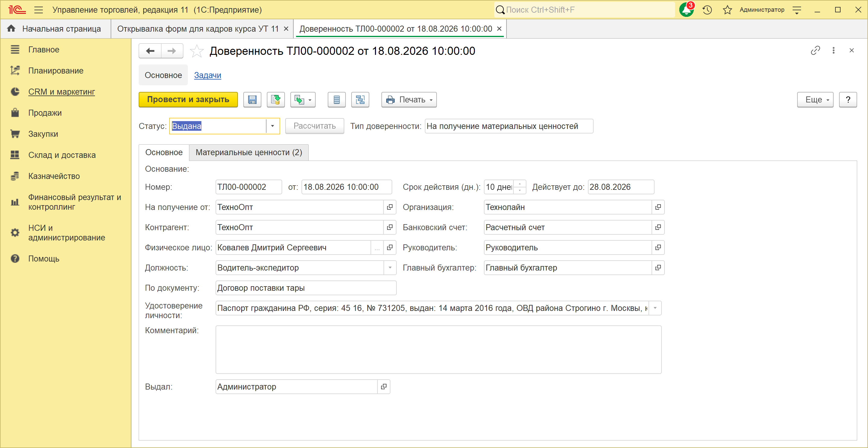The width and height of the screenshot is (868, 448).
Task: Open Руководитель record icon
Action: pyautogui.click(x=658, y=247)
